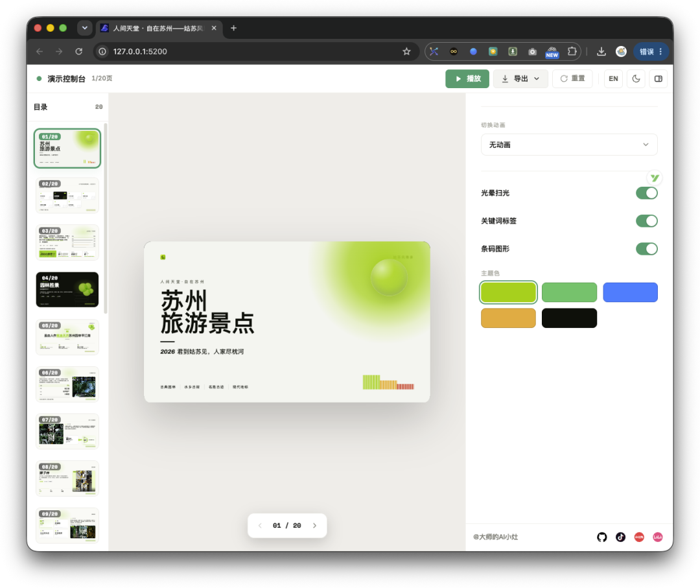Screen dimensions: 700x588
Task: Select the 人间天堂 browser tab
Action: [159, 28]
